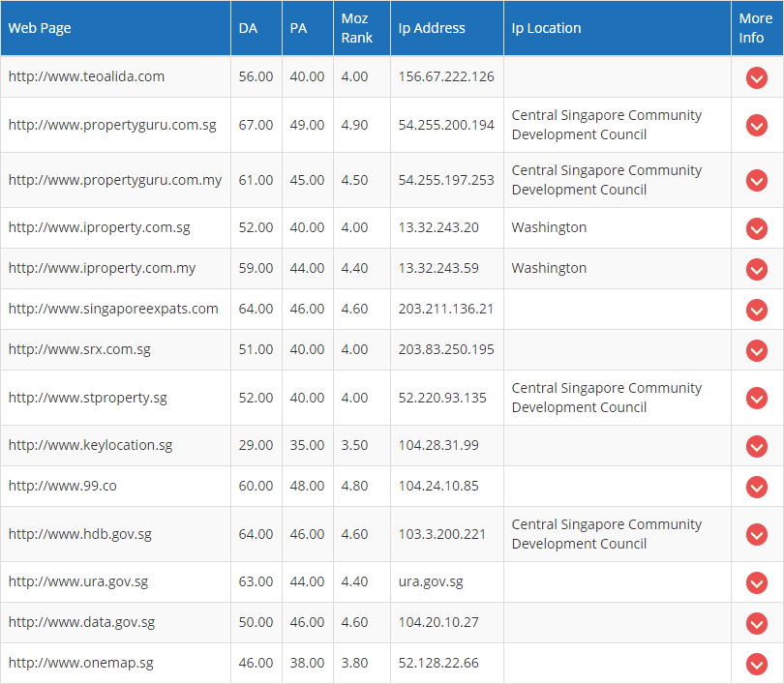Click DA value 67.00
The width and height of the screenshot is (784, 684).
256,125
